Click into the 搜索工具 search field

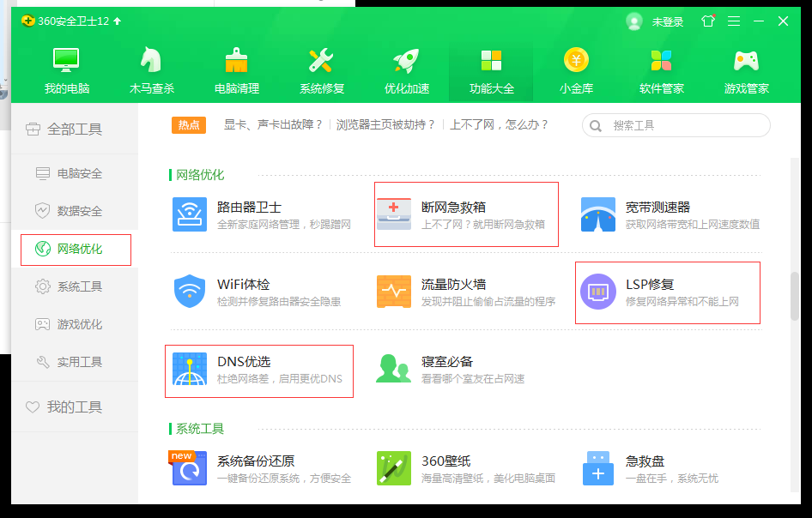point(676,125)
